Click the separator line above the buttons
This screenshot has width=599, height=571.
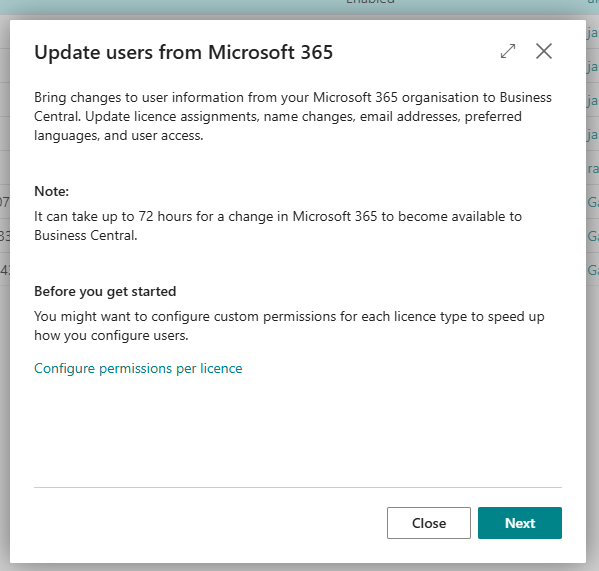pos(298,487)
